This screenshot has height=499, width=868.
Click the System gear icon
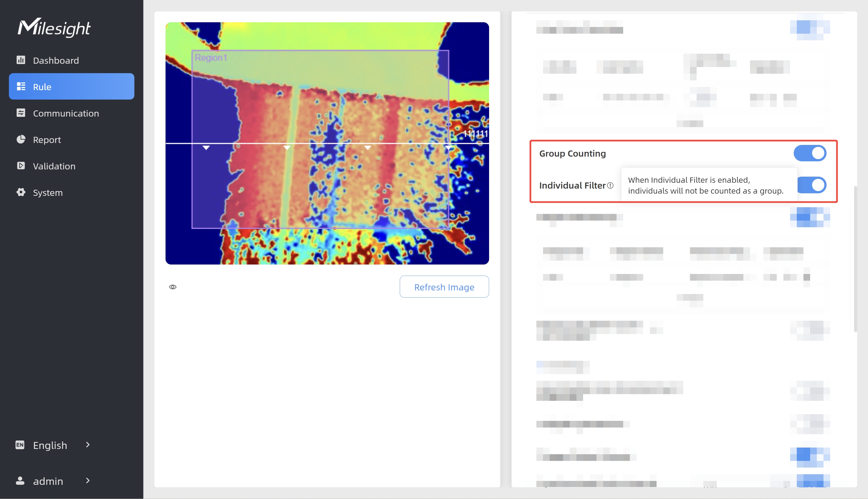click(21, 192)
